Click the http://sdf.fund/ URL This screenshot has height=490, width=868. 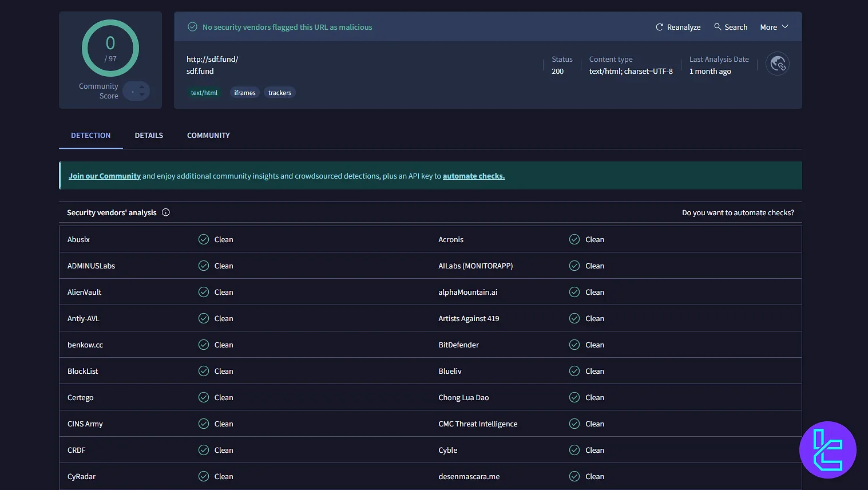(212, 59)
